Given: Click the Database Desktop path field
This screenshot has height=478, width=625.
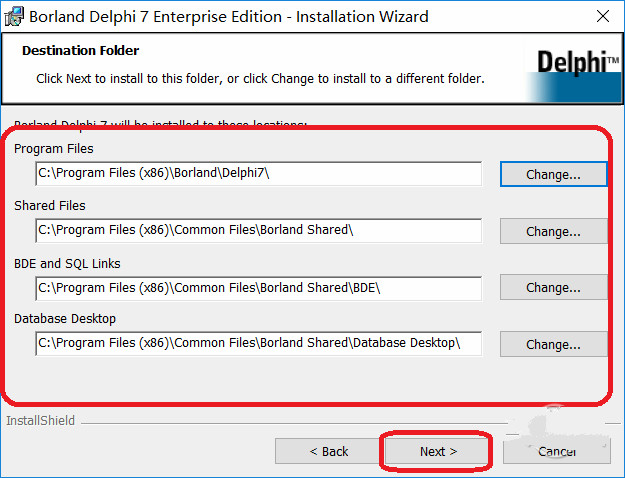Looking at the screenshot, I should point(259,343).
